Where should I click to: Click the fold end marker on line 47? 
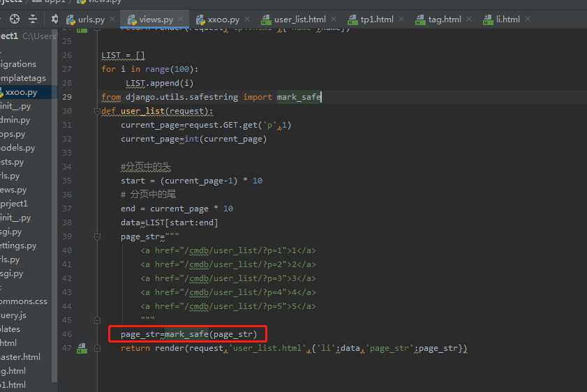(97, 348)
